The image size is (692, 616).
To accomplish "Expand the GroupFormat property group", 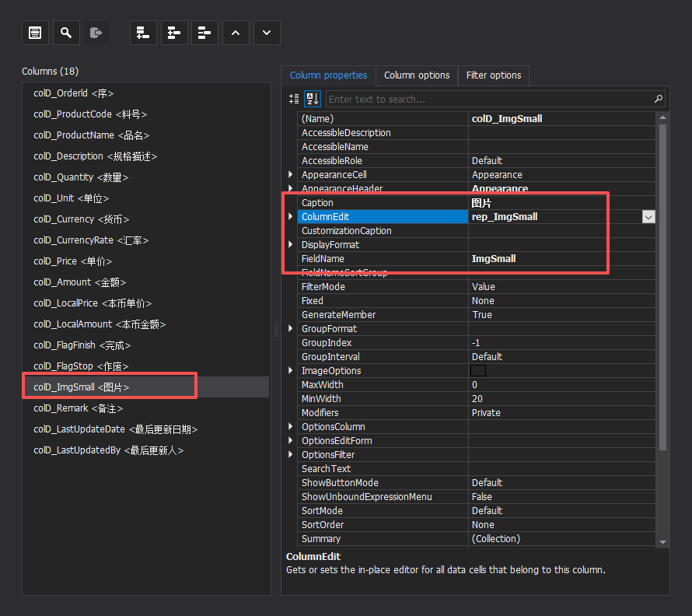I will 290,328.
